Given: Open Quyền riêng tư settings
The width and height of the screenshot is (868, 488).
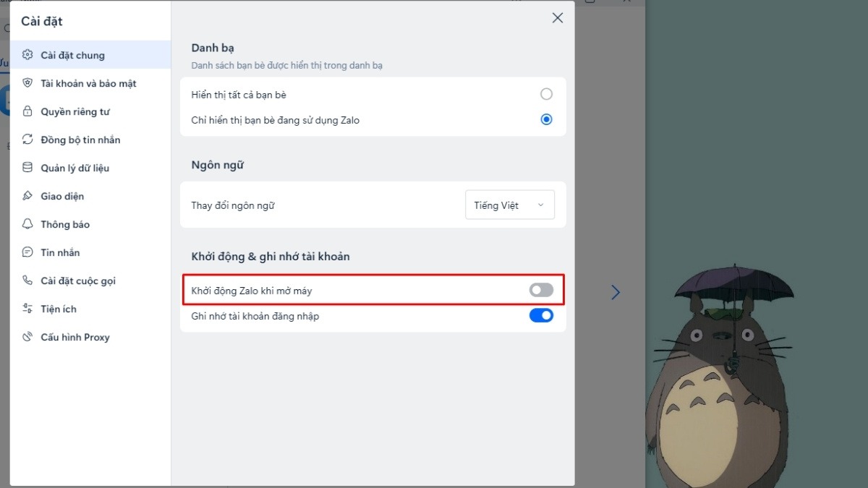Looking at the screenshot, I should (90, 111).
